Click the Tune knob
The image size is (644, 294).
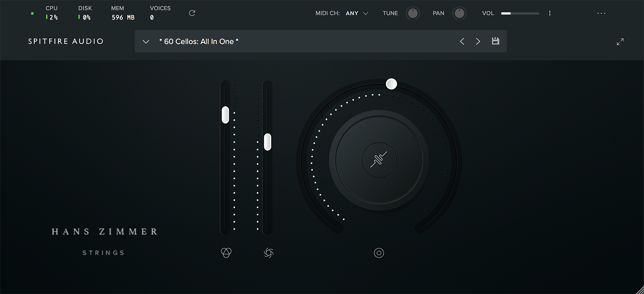[413, 13]
